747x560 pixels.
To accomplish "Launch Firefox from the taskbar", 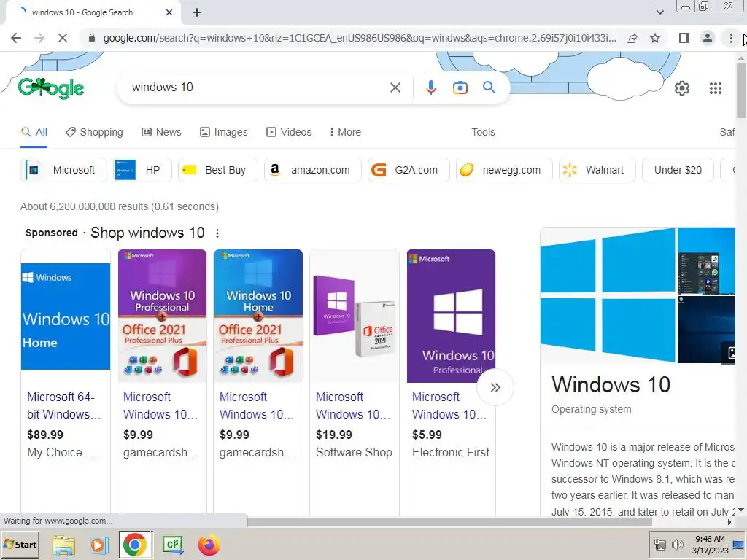I will click(x=209, y=545).
